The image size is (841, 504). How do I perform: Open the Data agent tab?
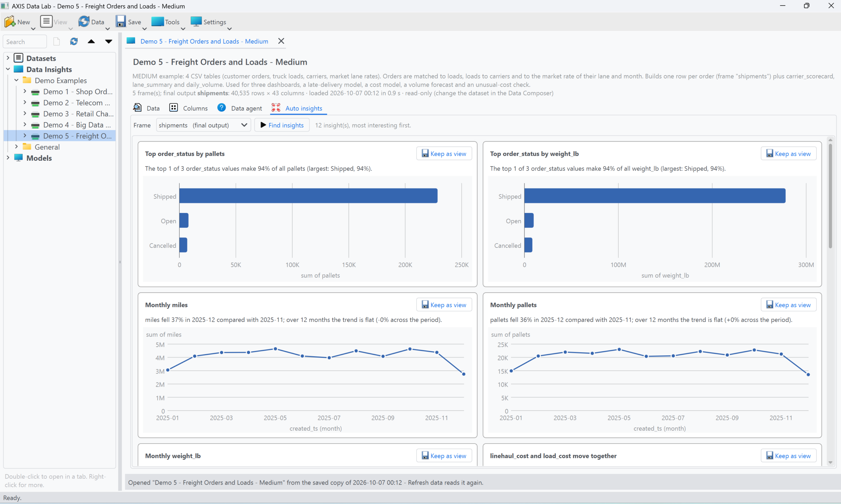(x=239, y=108)
